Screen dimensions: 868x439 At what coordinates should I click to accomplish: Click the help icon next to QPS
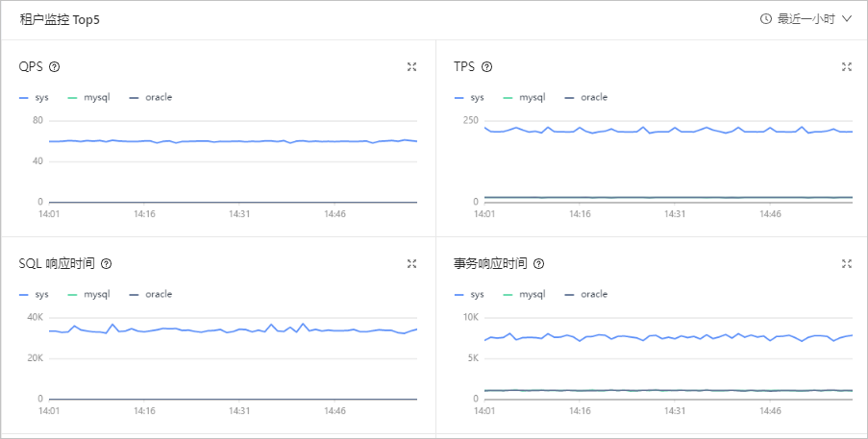click(54, 67)
